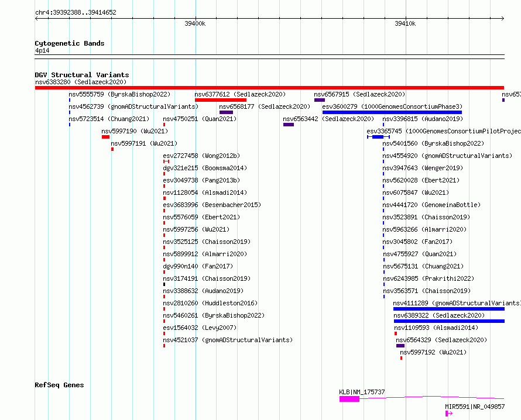Click nsv5576059 (Ebert2021) label
The image size is (521, 420).
[x=201, y=217]
